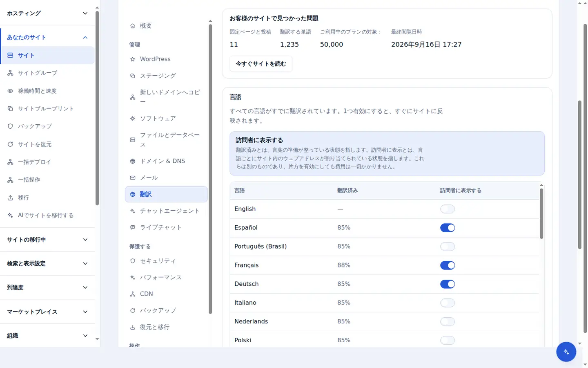Click the gear icon beside ソフトウェア
This screenshot has width=588, height=368.
pos(132,119)
